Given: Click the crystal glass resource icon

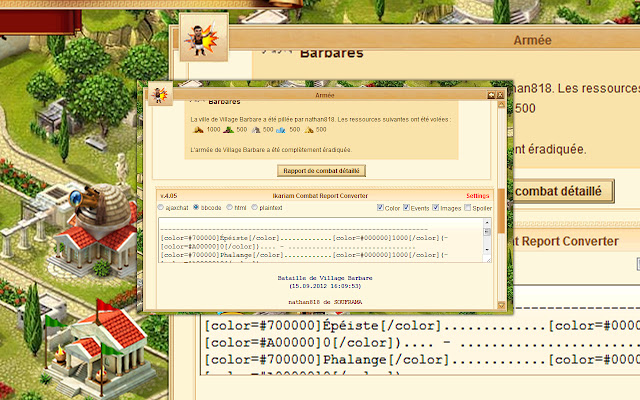Looking at the screenshot, I should (x=281, y=130).
